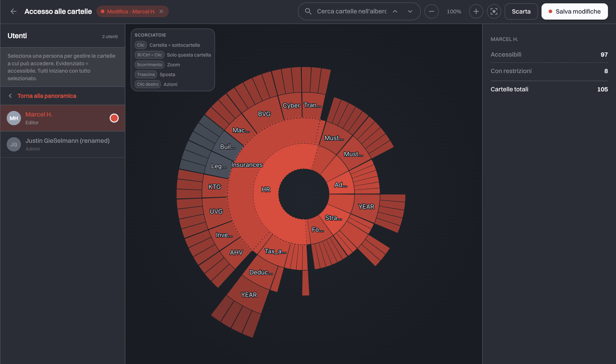Select the Insurances folder segment

247,165
